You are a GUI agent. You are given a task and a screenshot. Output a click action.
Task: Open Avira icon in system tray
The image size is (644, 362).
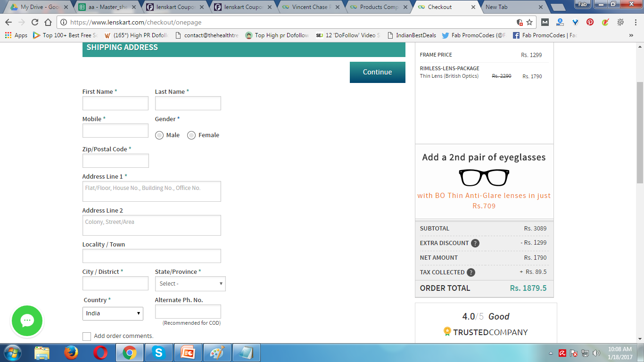562,353
